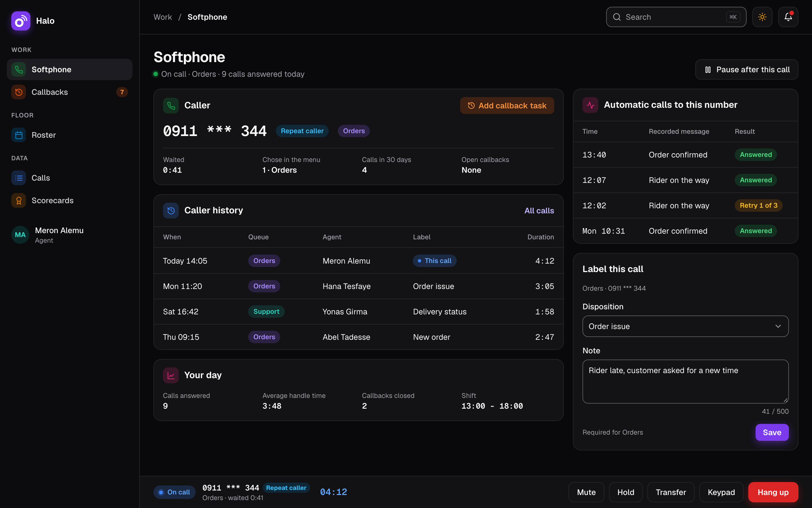Save the call label
Viewport: 812px width, 508px height.
point(772,432)
